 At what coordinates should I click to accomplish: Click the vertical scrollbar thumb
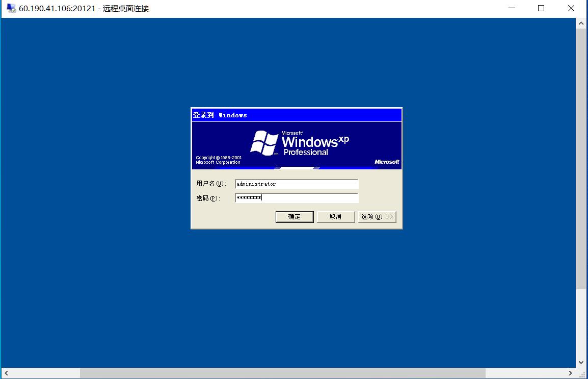coord(581,159)
